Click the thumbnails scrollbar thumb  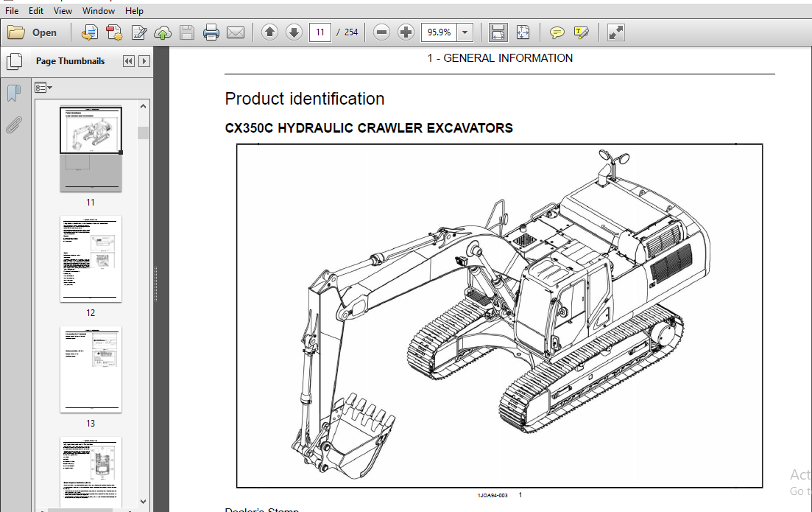click(144, 133)
